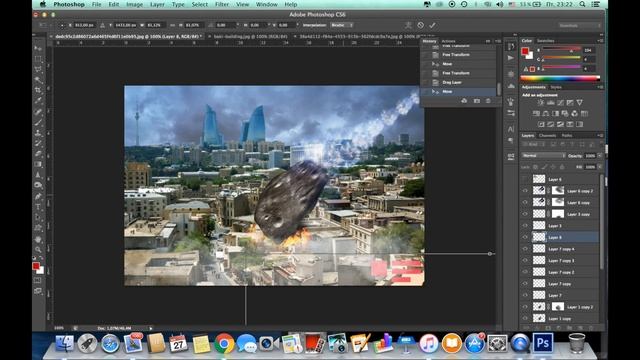Hide Layer 6 copy
Image resolution: width=640 pixels, height=360 pixels.
pyautogui.click(x=525, y=202)
